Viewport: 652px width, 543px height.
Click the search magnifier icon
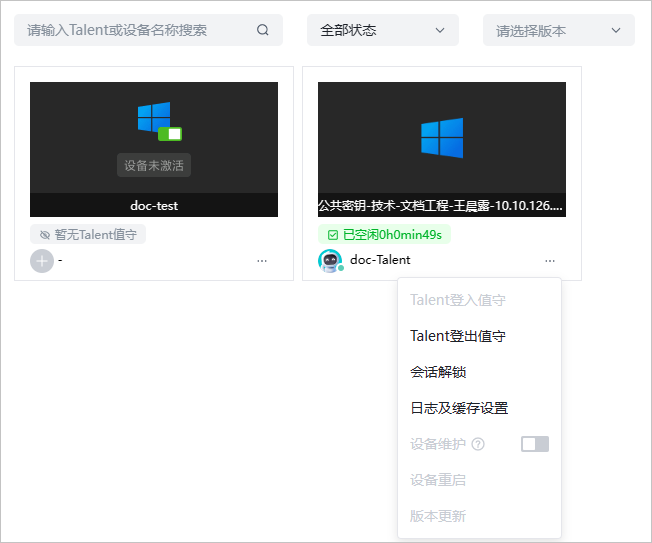point(263,30)
